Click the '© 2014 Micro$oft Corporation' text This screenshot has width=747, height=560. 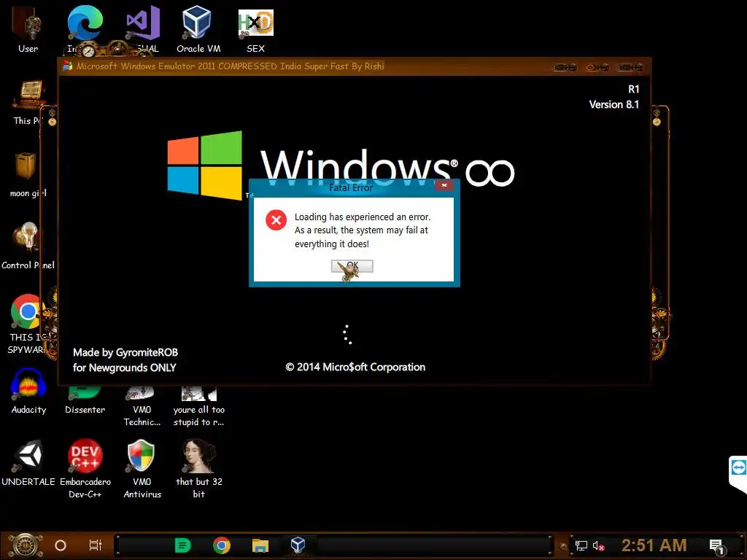coord(355,367)
